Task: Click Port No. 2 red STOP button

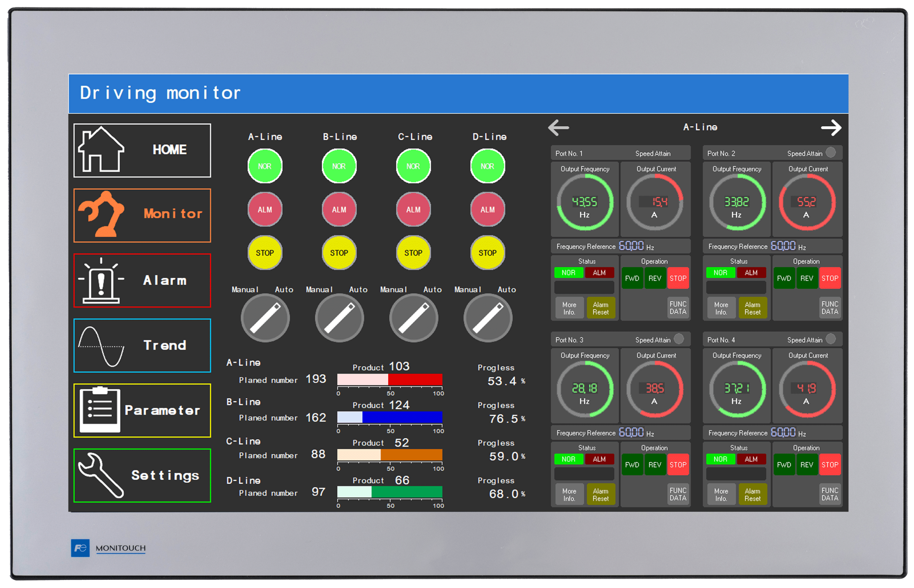Action: tap(830, 278)
